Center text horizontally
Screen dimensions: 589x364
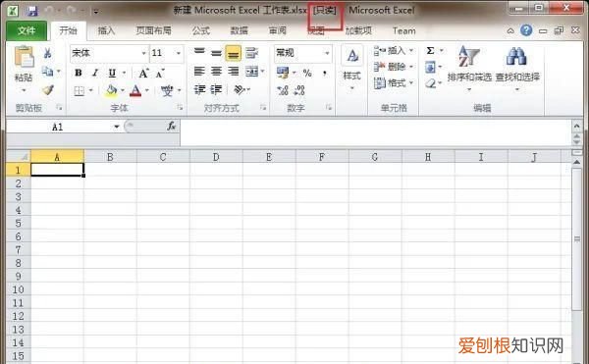pyautogui.click(x=216, y=71)
